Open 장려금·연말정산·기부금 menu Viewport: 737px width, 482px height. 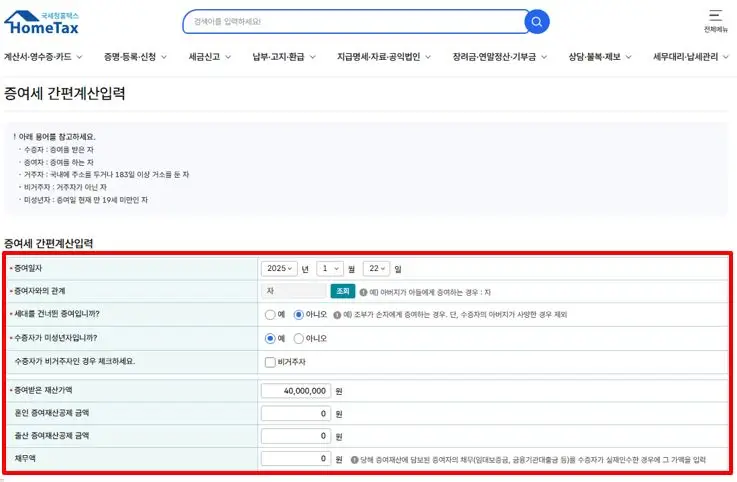click(x=500, y=57)
